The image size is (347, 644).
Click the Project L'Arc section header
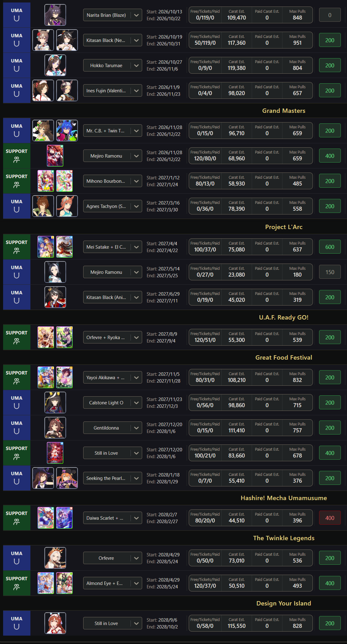(x=284, y=227)
